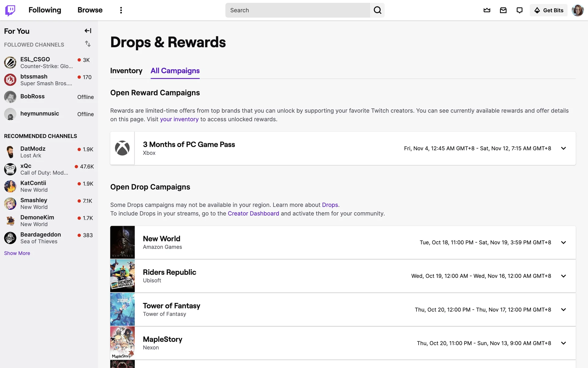Screen dimensions: 588x368
Task: Select the All Campaigns tab
Action: 175,71
